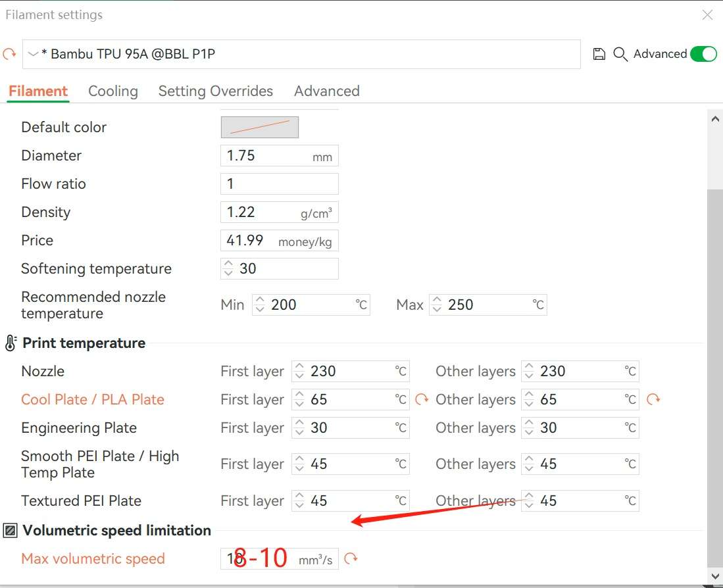Screen dimensions: 723x588
Task: Close the Filament settings dialog
Action: tap(707, 14)
